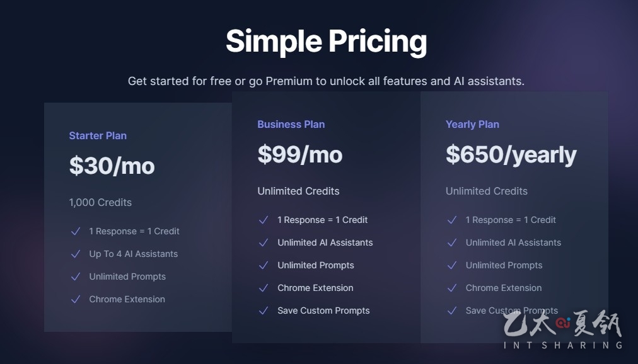Click the $99/mo price

(300, 154)
